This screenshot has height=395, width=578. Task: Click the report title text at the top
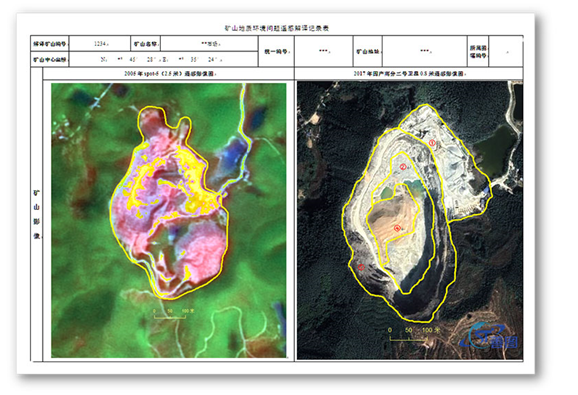276,28
